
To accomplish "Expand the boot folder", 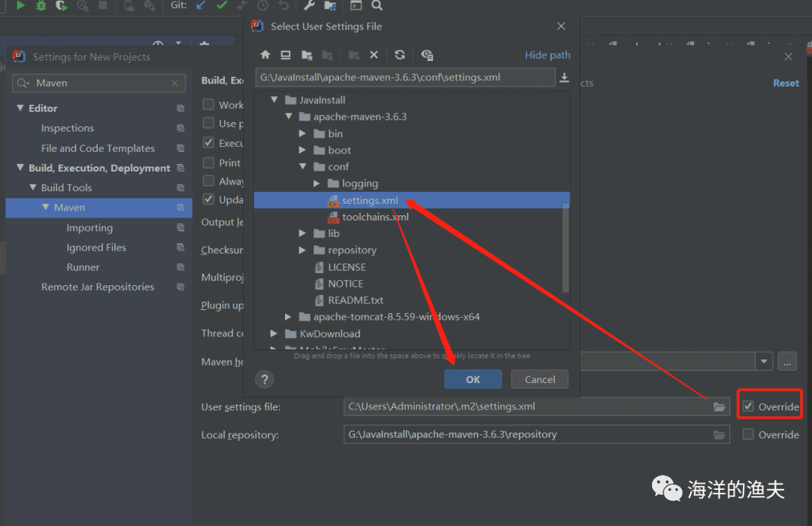I will tap(303, 150).
